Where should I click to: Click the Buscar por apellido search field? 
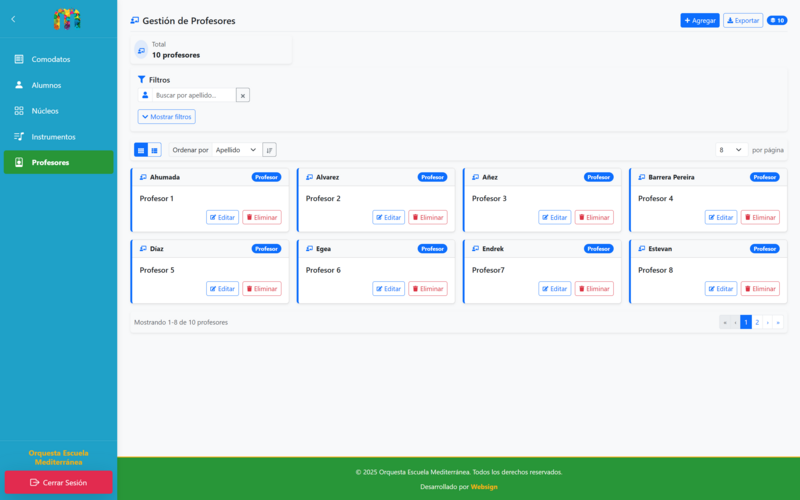point(193,95)
